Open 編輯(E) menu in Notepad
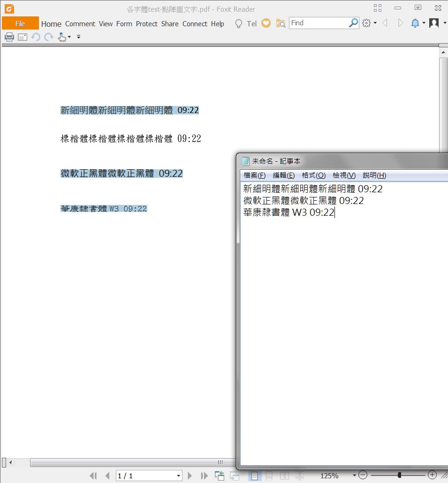The image size is (448, 483). point(283,175)
